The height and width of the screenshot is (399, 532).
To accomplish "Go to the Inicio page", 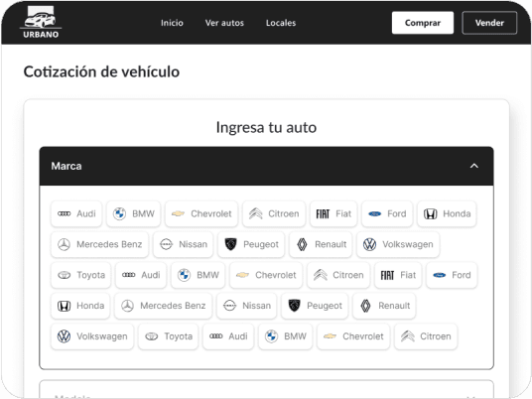I will pos(172,23).
